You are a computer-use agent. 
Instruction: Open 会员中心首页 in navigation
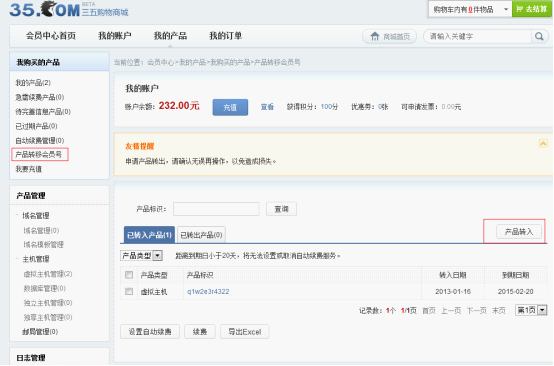pos(51,36)
